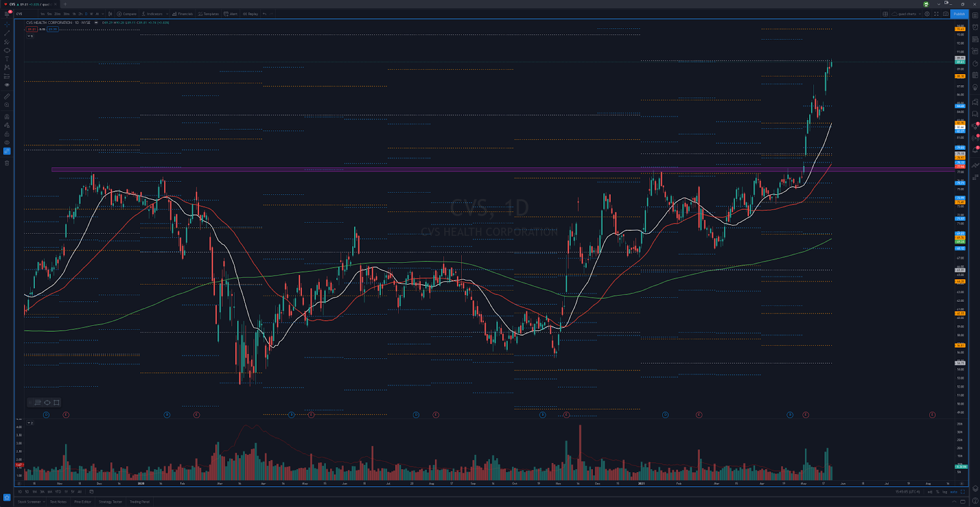Select the trend line drawing tool

tap(7, 33)
